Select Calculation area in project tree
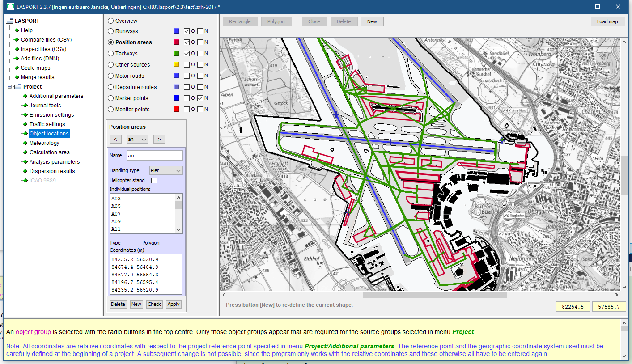The width and height of the screenshot is (632, 364). (49, 152)
